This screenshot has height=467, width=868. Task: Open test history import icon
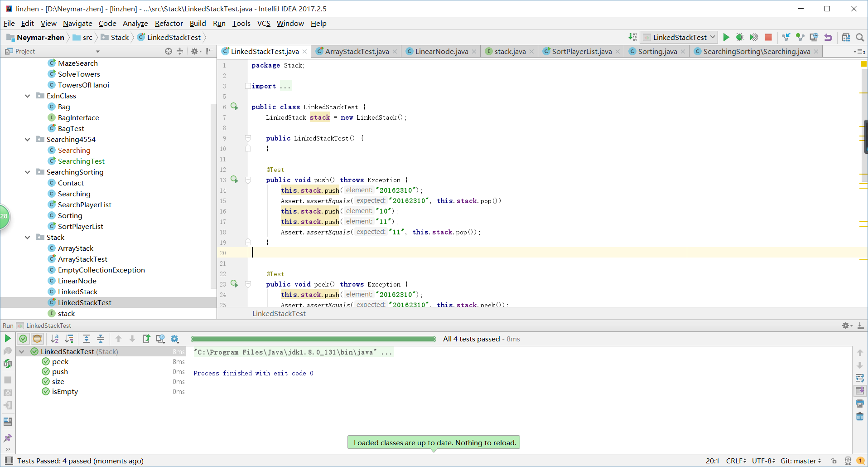click(160, 339)
